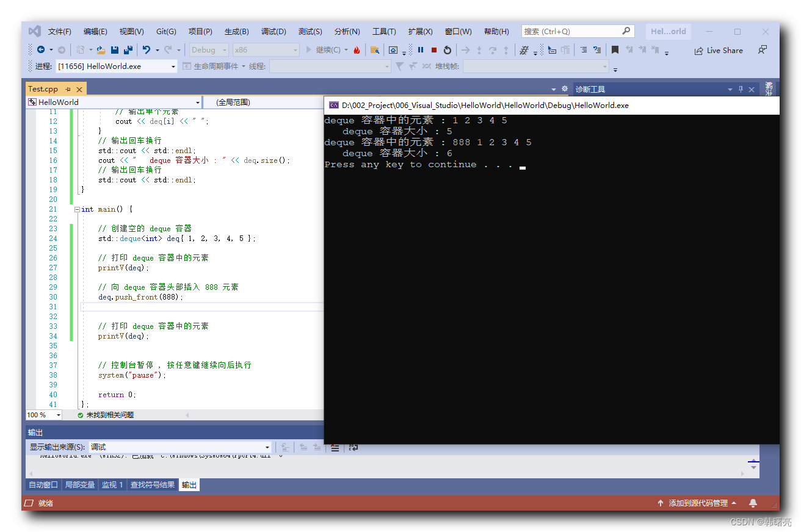
Task: Toggle word wrap in output panel
Action: coord(353,447)
